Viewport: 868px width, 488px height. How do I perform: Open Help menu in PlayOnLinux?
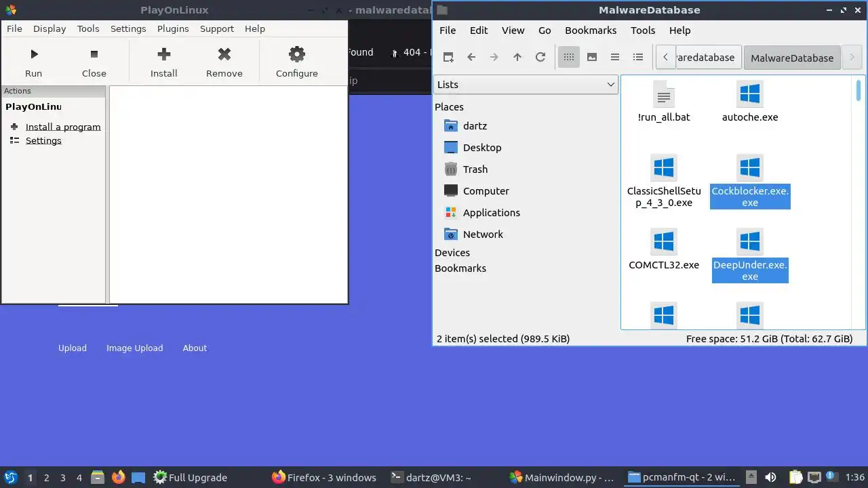[255, 28]
